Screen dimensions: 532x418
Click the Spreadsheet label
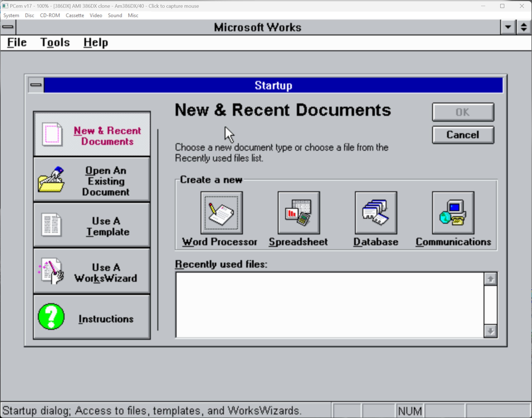click(298, 242)
